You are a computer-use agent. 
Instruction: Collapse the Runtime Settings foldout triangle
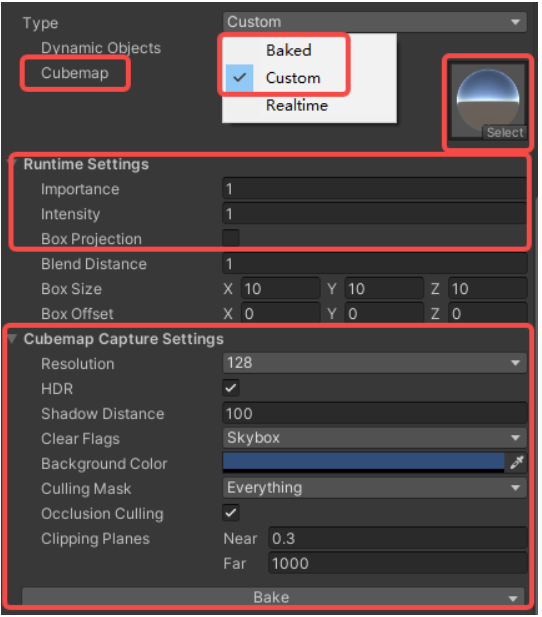(12, 162)
